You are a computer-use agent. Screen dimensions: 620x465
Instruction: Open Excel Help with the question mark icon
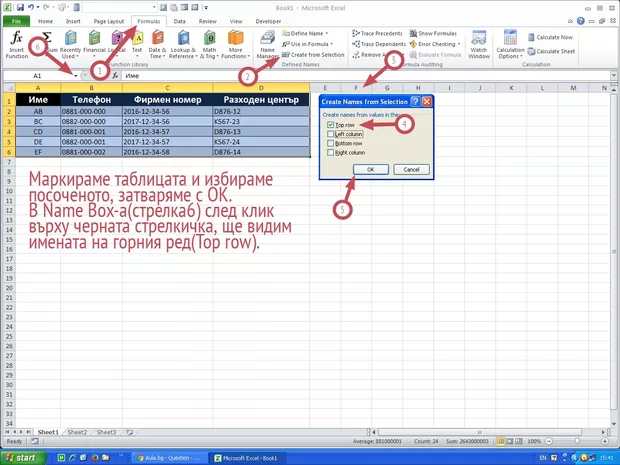580,21
